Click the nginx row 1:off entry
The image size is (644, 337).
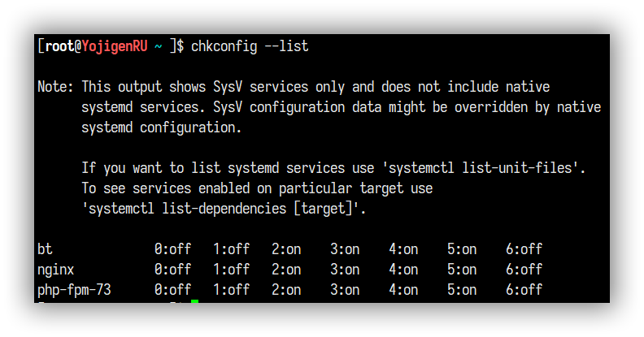231,269
